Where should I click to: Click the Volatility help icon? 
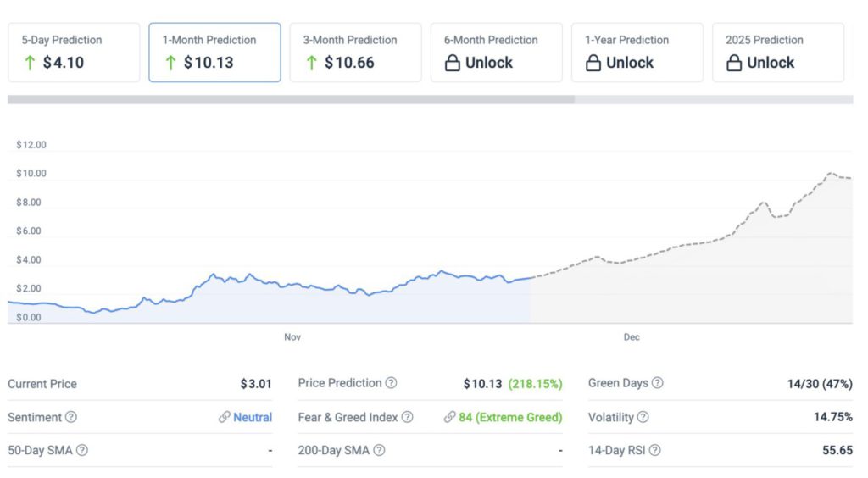[x=643, y=417]
